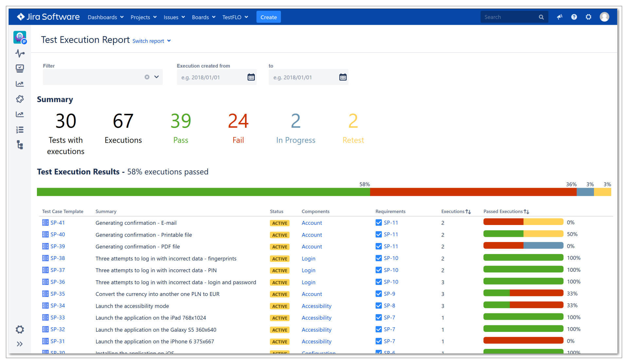Click the ACTIVE status badge for SP-39

coord(280,247)
